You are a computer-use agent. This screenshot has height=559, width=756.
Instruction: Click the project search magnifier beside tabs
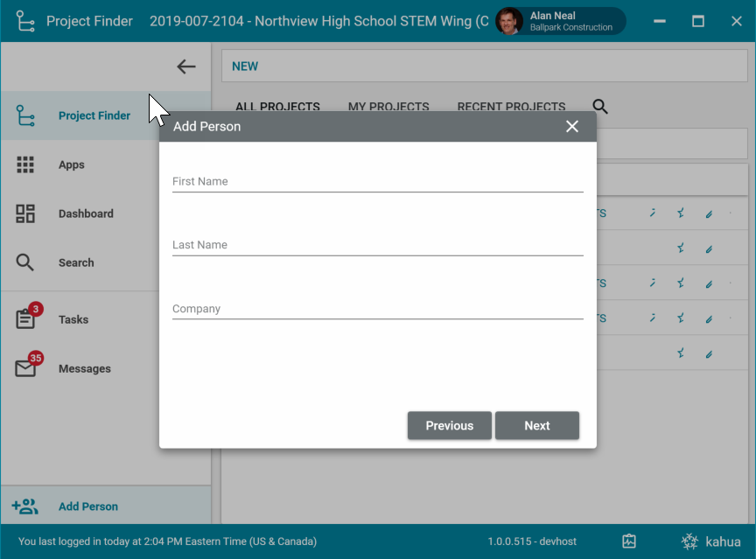click(x=600, y=107)
